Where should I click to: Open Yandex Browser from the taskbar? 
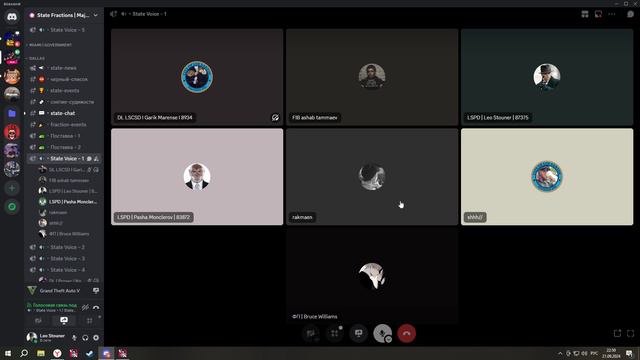[57, 353]
